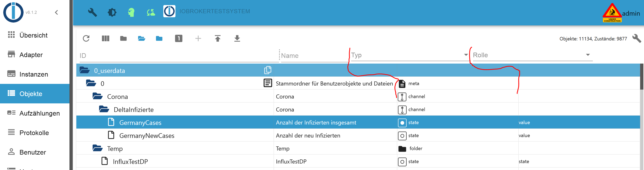Click the vertical scrollbar of the objects list
This screenshot has width=644, height=170.
tap(642, 77)
